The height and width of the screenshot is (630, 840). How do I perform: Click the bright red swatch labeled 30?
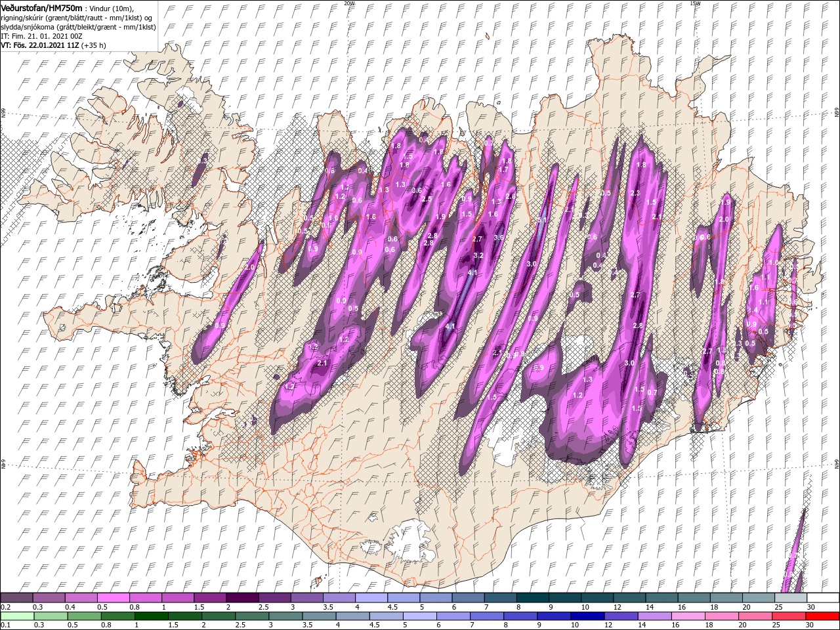(x=822, y=616)
